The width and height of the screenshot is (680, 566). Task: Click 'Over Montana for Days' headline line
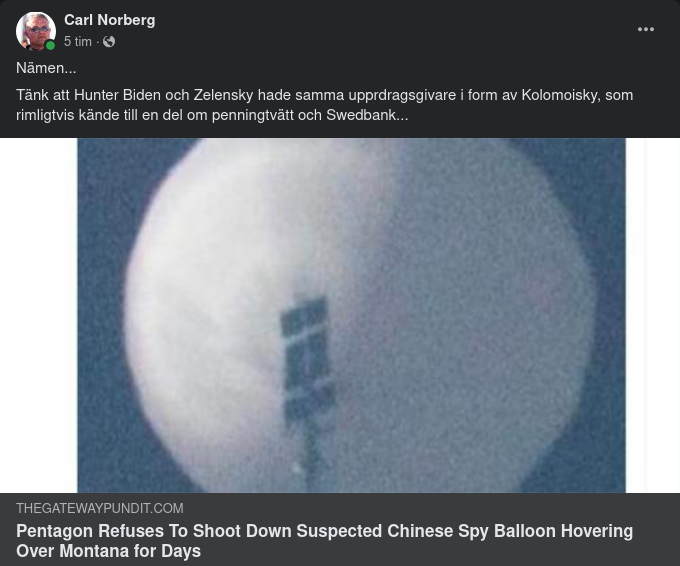(108, 551)
